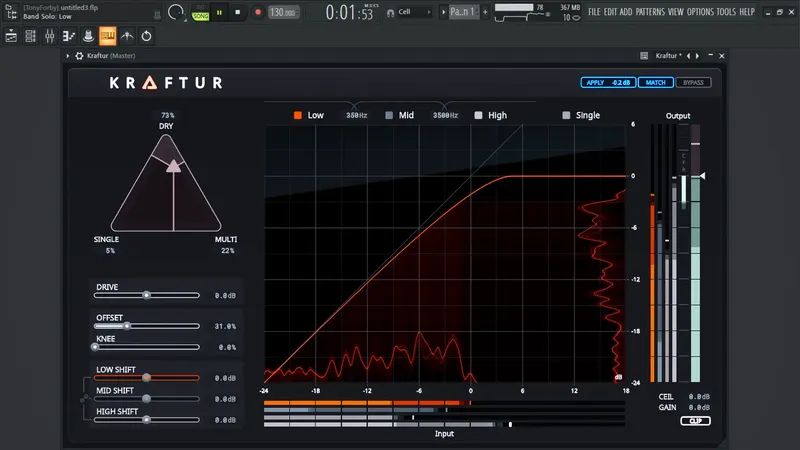Select the next Kraftur preset arrow
The image size is (800, 450).
[x=697, y=56]
